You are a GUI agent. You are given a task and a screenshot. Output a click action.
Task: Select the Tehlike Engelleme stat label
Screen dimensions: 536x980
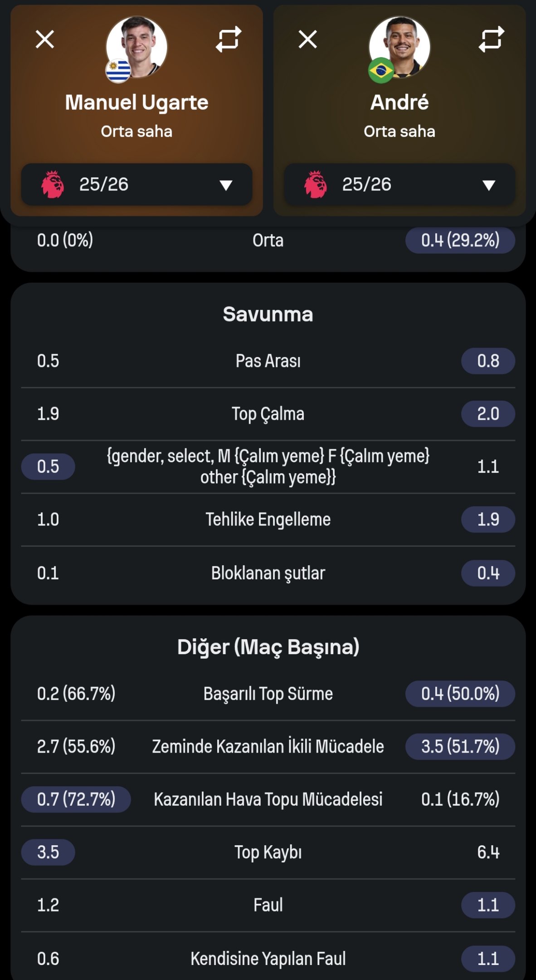(x=268, y=519)
